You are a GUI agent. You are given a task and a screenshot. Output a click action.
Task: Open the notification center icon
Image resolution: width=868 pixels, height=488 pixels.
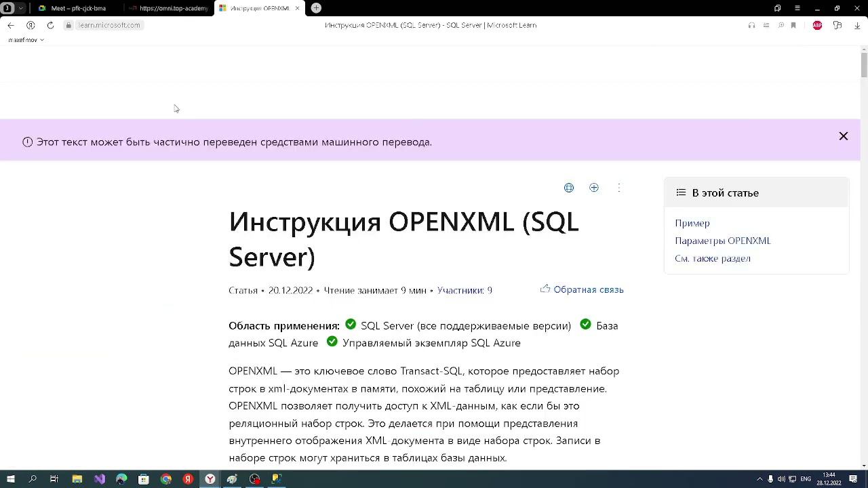(853, 479)
